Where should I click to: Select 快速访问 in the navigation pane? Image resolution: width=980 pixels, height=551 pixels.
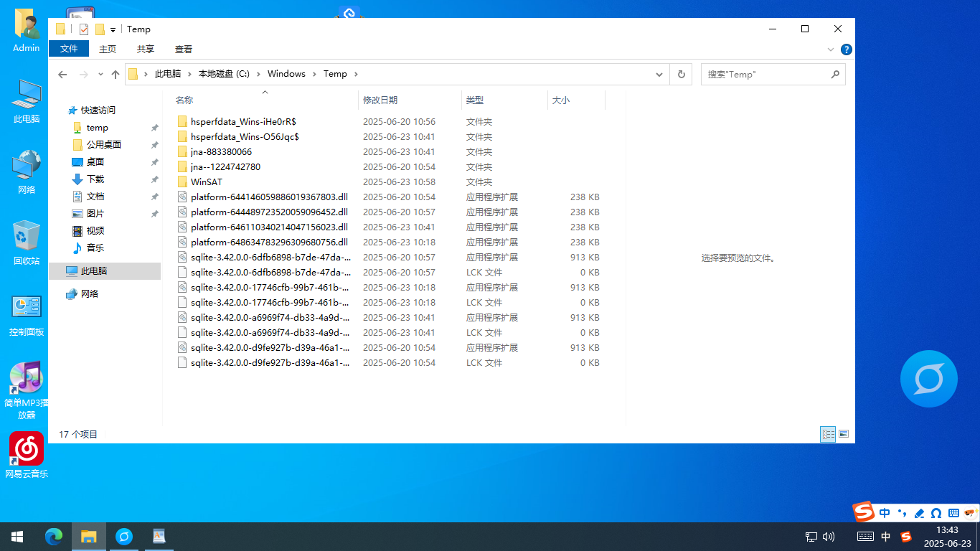(98, 110)
